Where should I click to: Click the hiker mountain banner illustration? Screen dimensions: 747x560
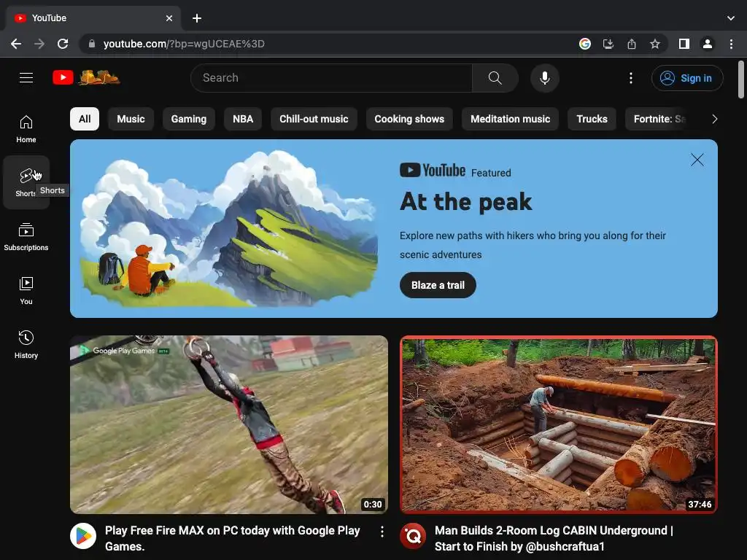click(229, 228)
